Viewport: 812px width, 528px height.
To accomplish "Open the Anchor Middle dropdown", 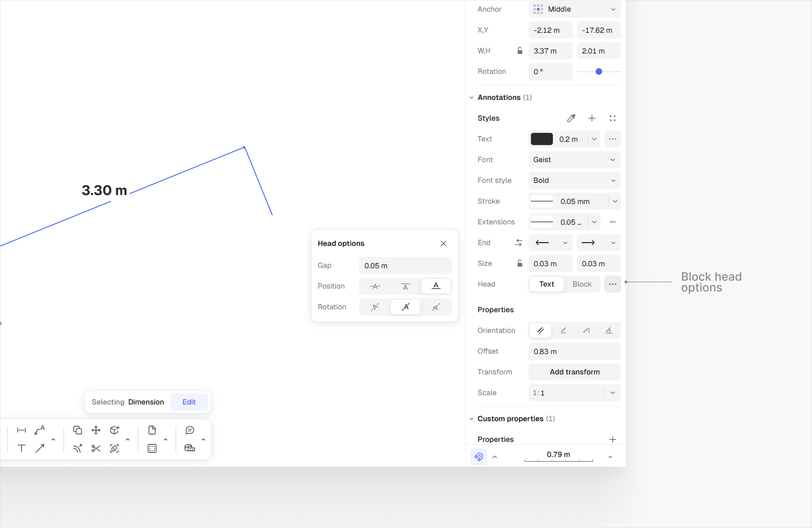I will tap(575, 9).
